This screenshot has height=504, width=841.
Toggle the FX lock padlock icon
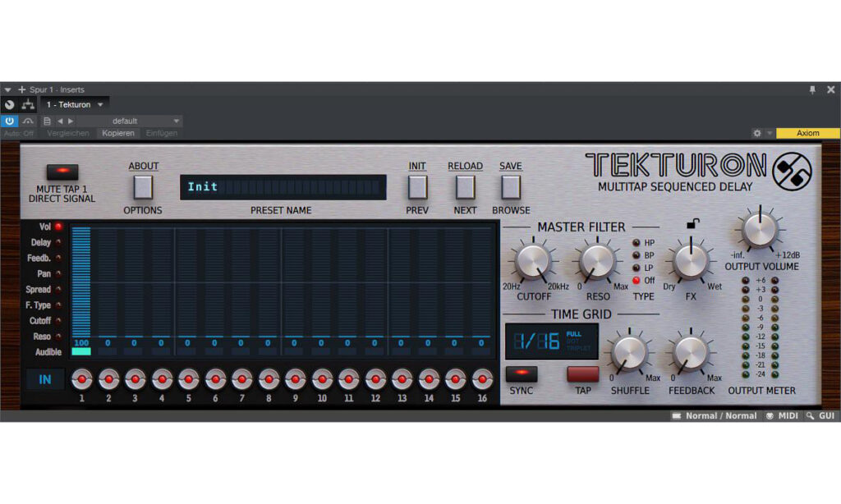point(692,223)
